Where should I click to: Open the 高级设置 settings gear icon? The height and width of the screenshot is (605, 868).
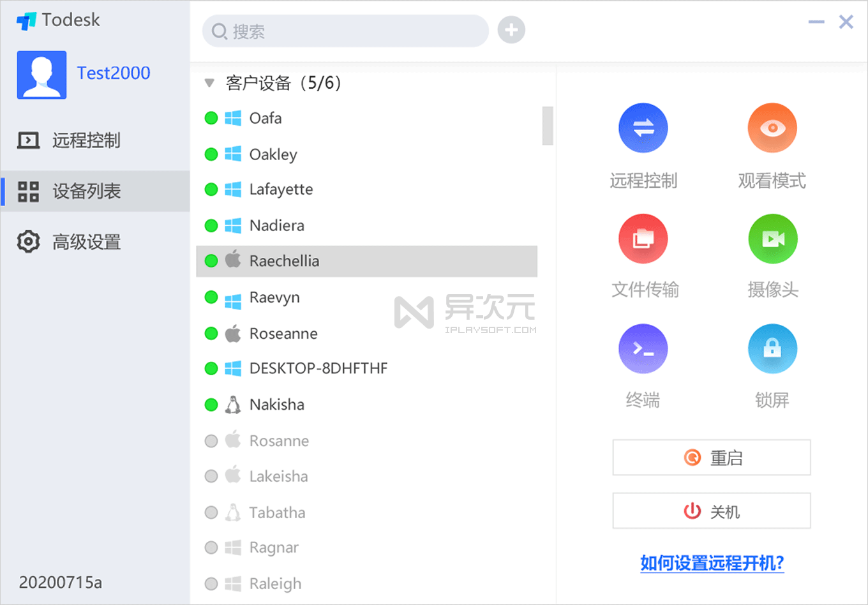coord(28,241)
